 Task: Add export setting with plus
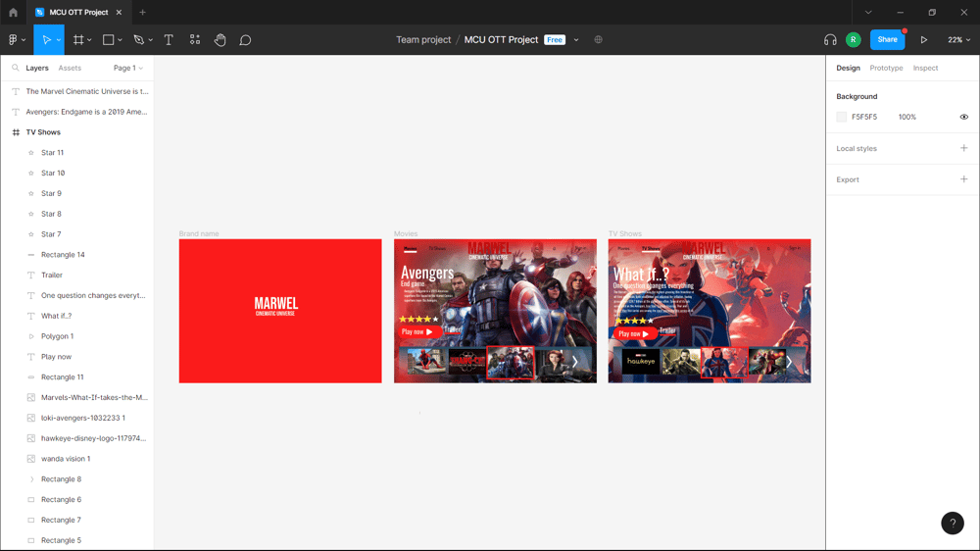(x=963, y=178)
